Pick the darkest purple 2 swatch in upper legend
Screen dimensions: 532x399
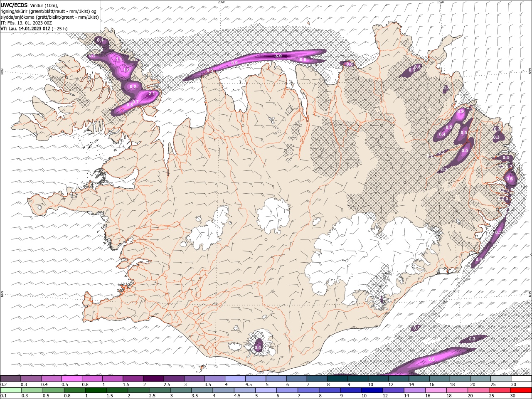click(x=153, y=379)
